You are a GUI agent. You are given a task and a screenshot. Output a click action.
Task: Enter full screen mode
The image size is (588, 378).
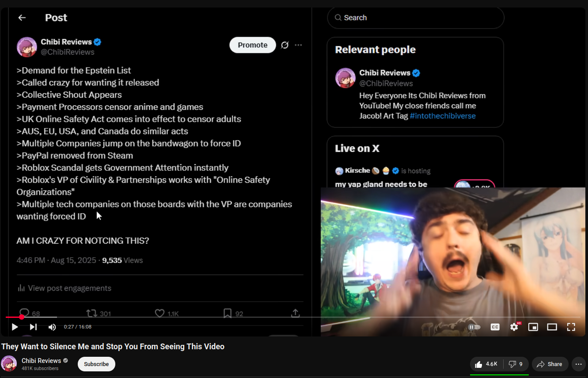pyautogui.click(x=571, y=327)
